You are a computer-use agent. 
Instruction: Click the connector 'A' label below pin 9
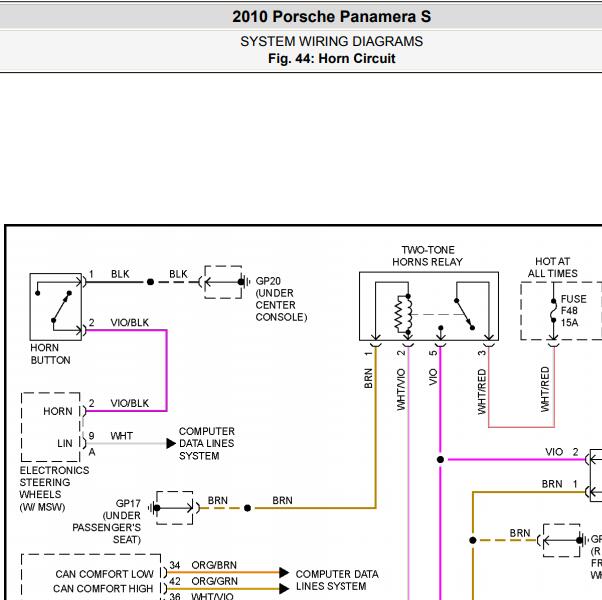[x=92, y=452]
